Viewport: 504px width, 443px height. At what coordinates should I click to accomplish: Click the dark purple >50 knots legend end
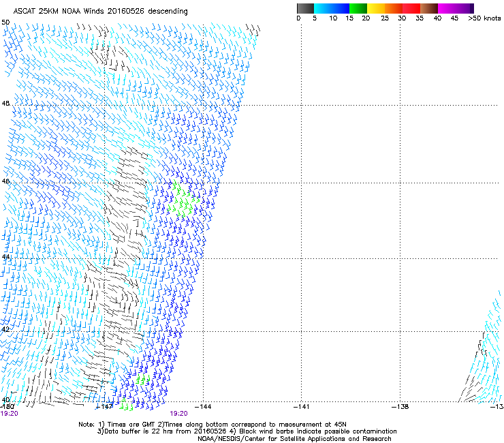coord(471,8)
